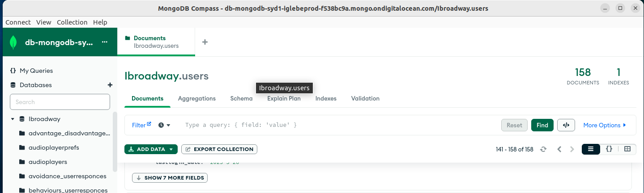Expand More Options for the query
The height and width of the screenshot is (193, 644).
click(x=605, y=125)
